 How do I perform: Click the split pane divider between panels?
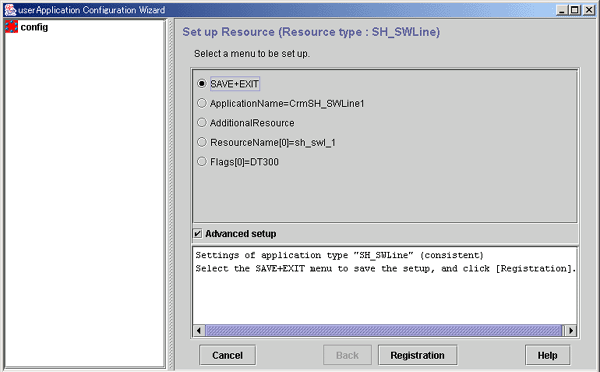coord(171,194)
